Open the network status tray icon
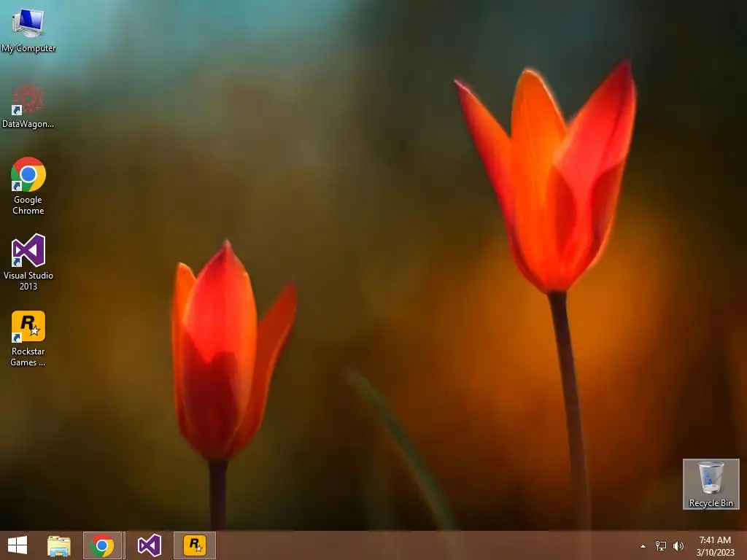Image resolution: width=747 pixels, height=560 pixels. click(x=661, y=546)
